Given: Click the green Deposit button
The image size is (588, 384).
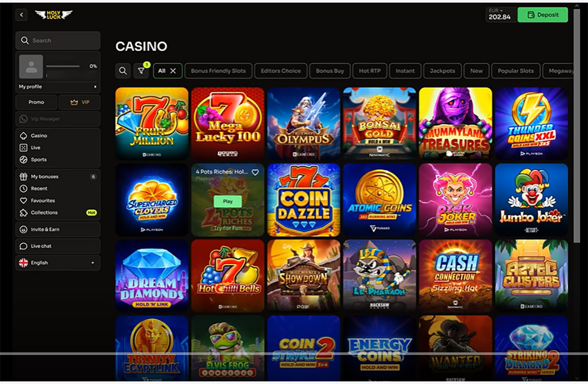Looking at the screenshot, I should pyautogui.click(x=543, y=15).
